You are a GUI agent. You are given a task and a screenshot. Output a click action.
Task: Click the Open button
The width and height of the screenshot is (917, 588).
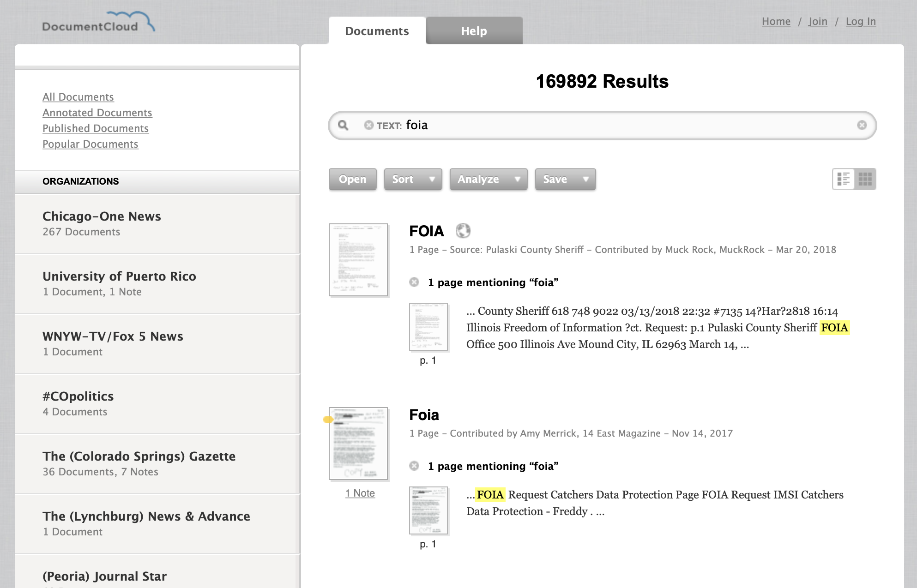coord(353,179)
